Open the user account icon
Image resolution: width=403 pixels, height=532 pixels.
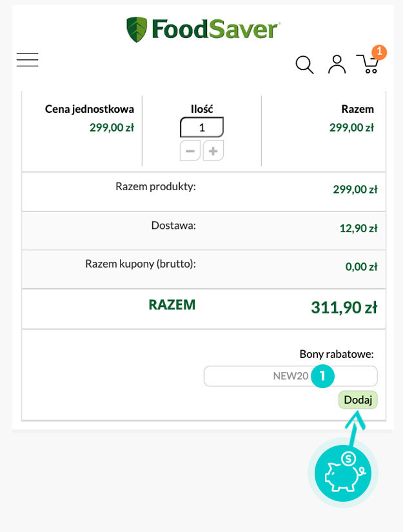337,64
